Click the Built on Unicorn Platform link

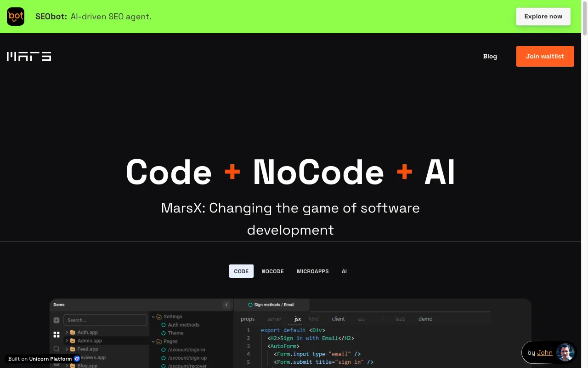(44, 359)
